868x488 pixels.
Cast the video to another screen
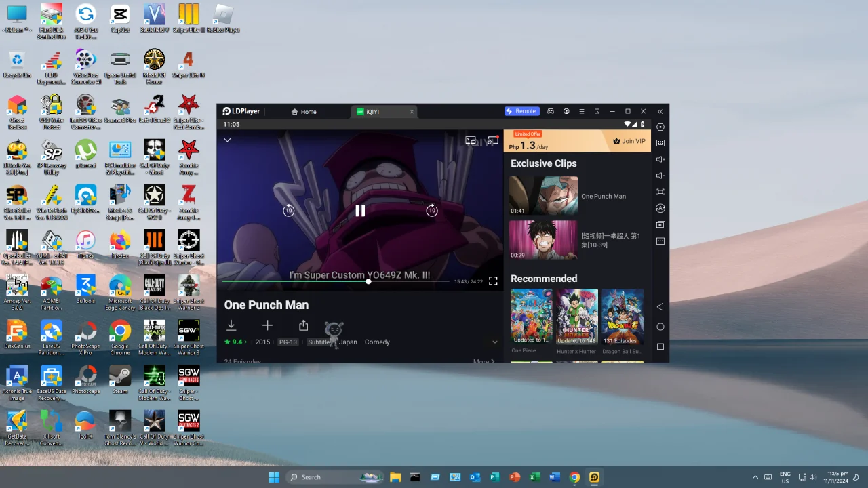[x=493, y=140]
